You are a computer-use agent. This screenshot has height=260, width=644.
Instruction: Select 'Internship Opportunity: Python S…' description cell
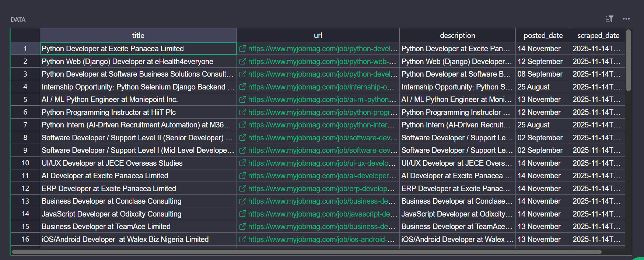point(458,87)
